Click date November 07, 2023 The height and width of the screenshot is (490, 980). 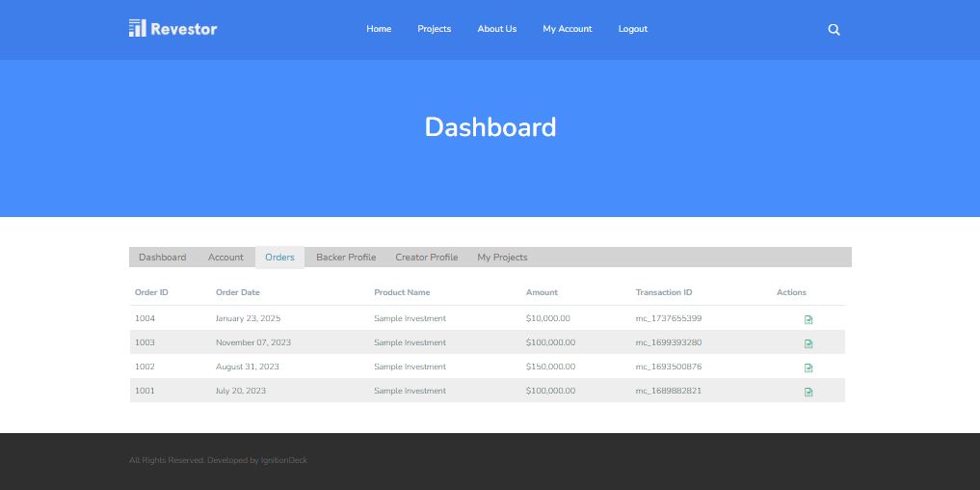pyautogui.click(x=253, y=342)
